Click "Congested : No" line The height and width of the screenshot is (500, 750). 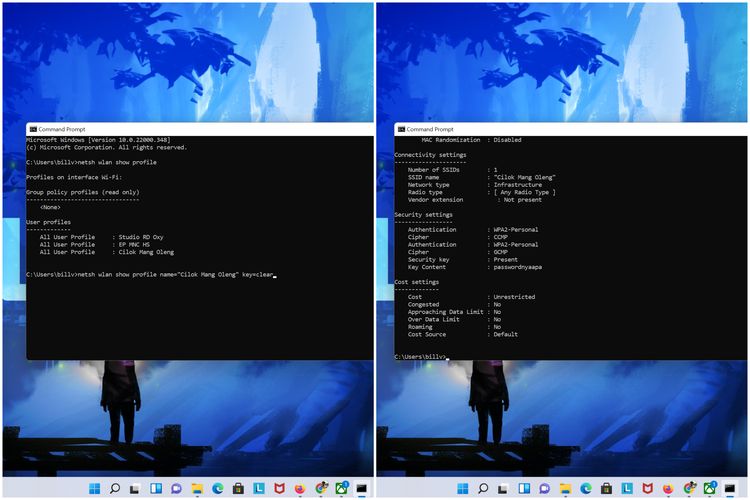point(454,304)
